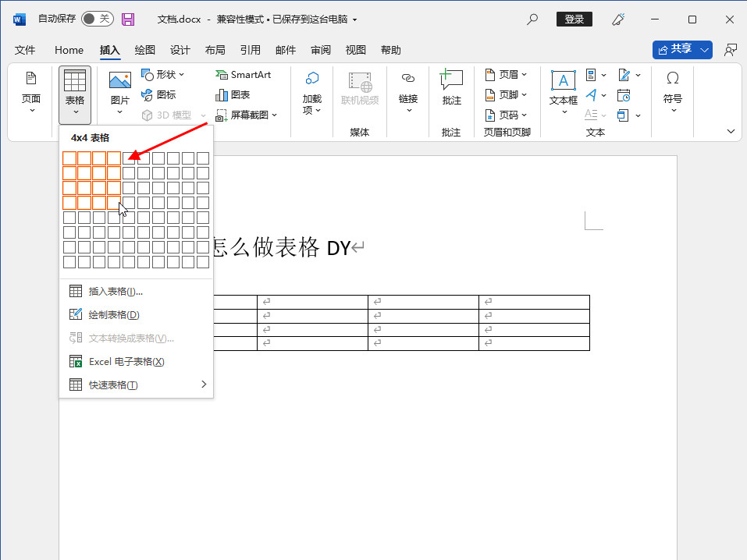Open the signature line icon dropdown
This screenshot has width=747, height=560.
629,75
